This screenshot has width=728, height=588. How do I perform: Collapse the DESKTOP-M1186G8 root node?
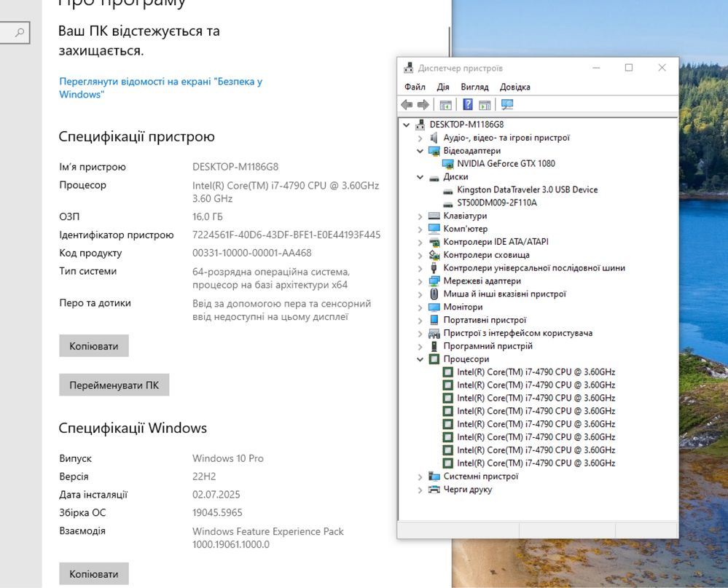406,125
